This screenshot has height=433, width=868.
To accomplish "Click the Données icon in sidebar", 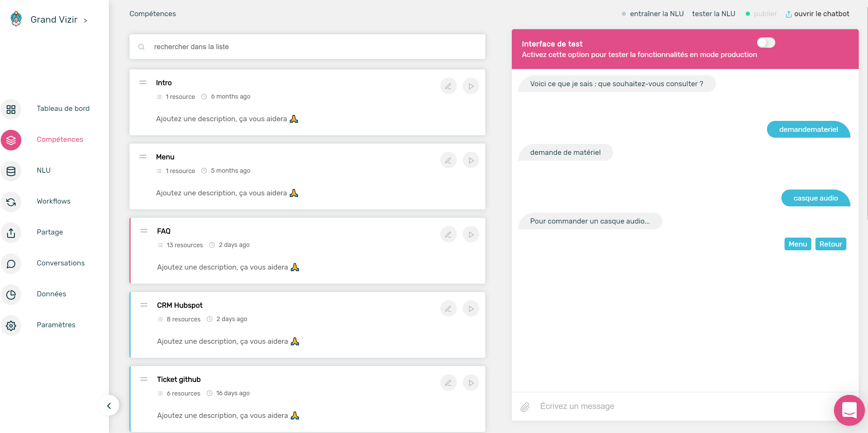I will 11,294.
